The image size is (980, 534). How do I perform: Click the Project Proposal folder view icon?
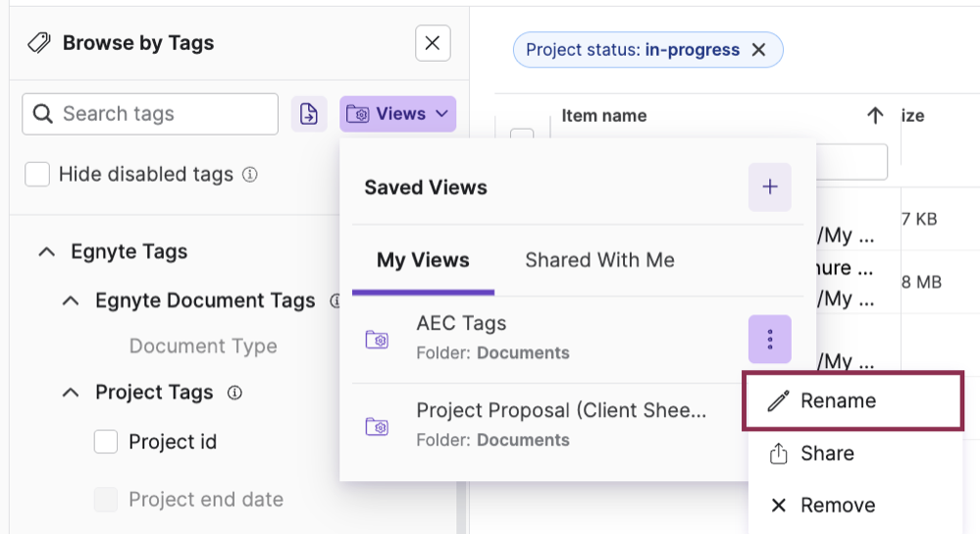click(x=377, y=426)
